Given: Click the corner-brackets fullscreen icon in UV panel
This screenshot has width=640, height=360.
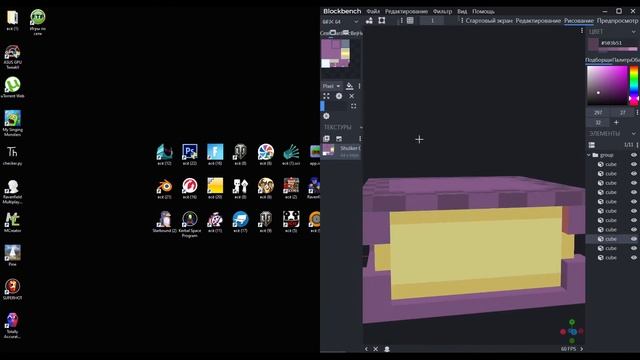Looking at the screenshot, I should coord(353,106).
